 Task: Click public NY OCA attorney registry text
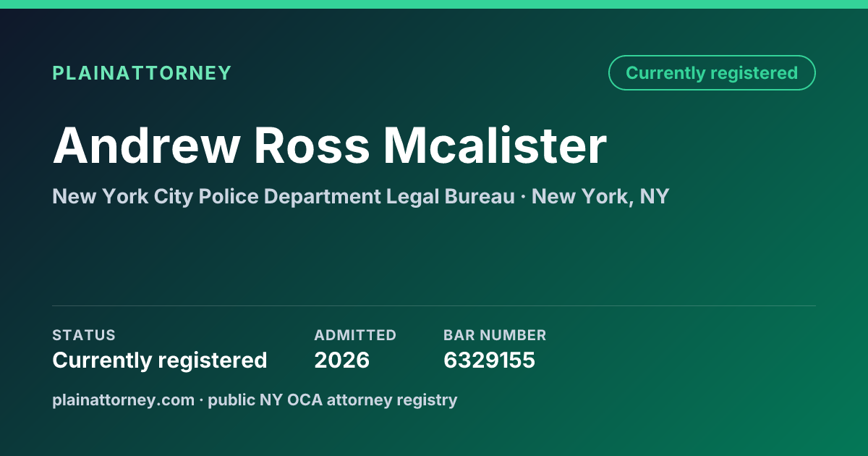click(333, 400)
